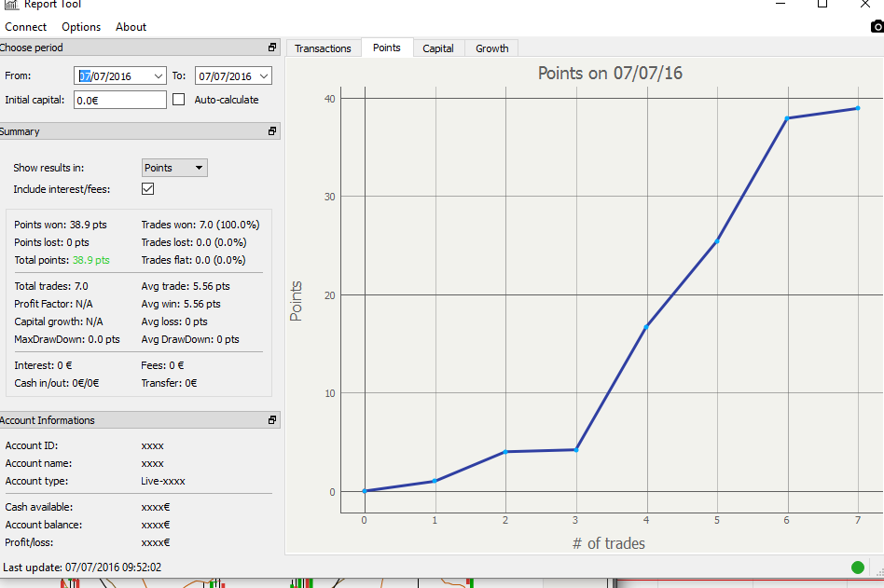Undock the Choose period panel
Viewport: 884px width, 588px height.
click(x=272, y=48)
